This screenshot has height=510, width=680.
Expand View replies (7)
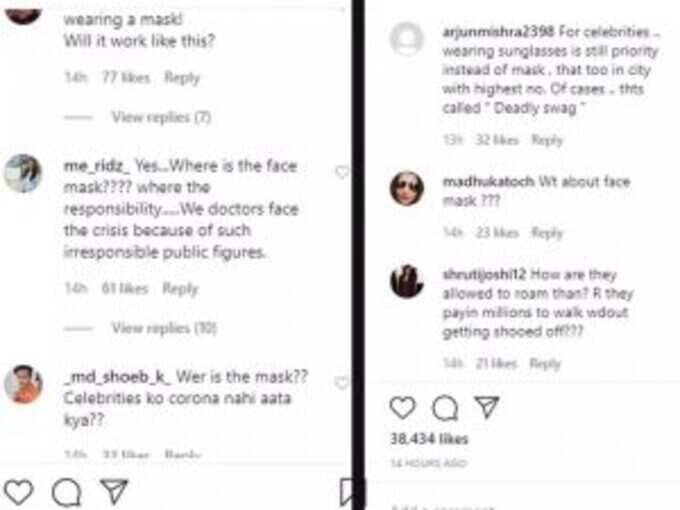(x=161, y=117)
